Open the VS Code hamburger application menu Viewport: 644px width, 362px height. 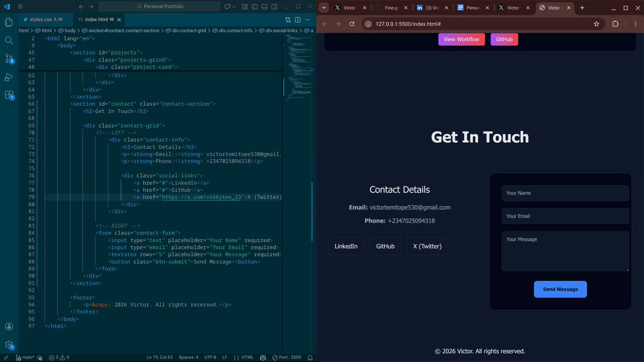pyautogui.click(x=20, y=7)
